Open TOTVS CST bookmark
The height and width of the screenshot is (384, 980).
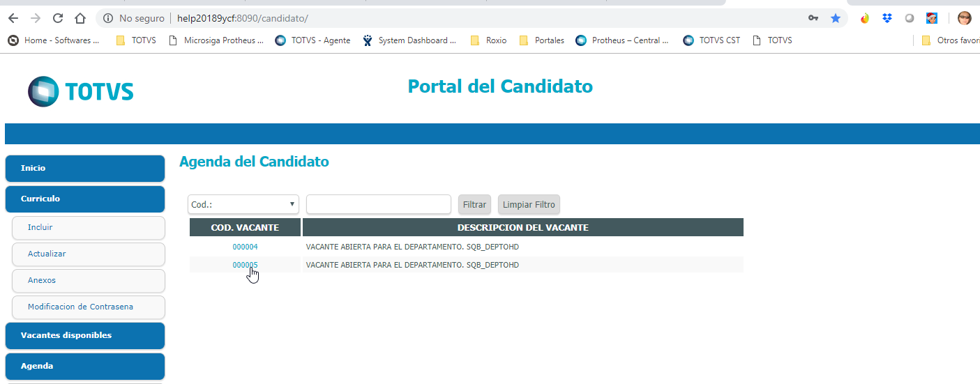[x=711, y=40]
